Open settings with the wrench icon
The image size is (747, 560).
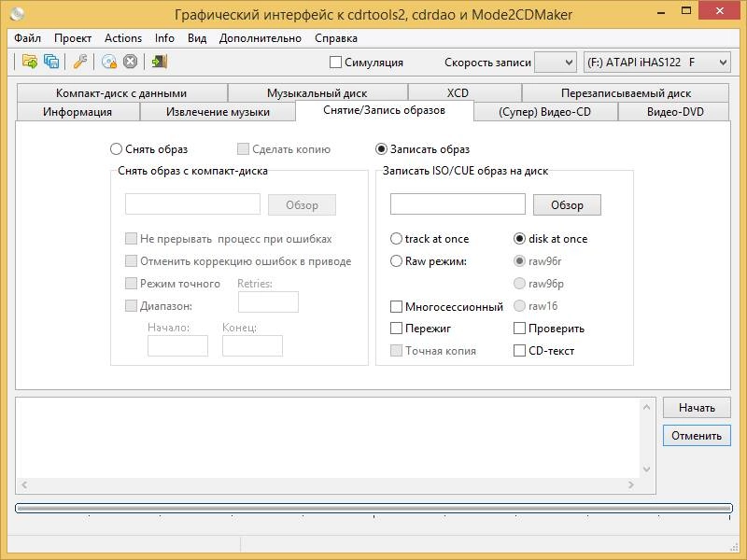click(80, 62)
